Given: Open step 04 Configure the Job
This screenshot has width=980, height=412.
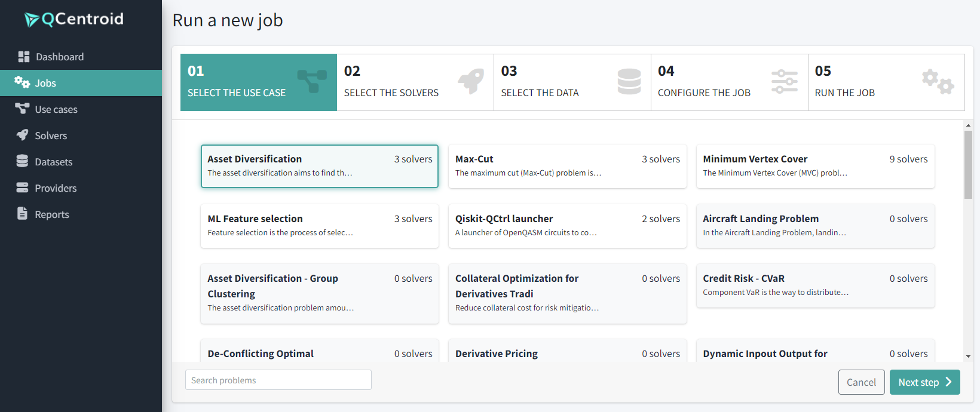Looking at the screenshot, I should (x=729, y=82).
